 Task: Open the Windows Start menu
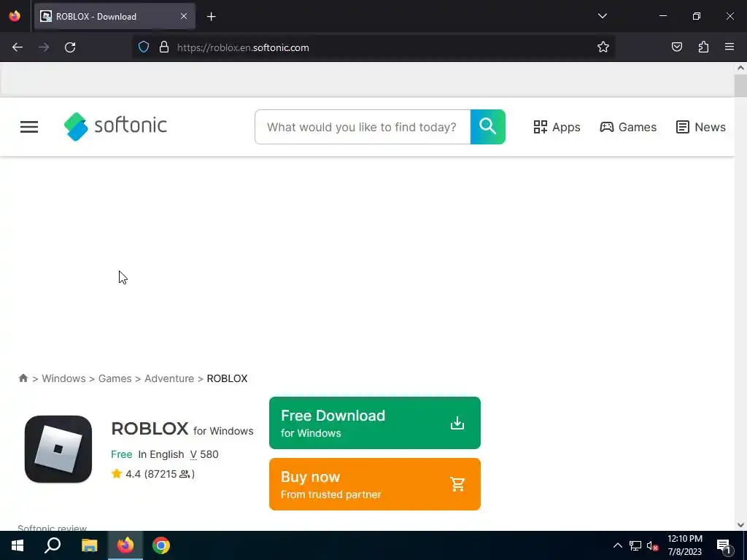(x=18, y=545)
